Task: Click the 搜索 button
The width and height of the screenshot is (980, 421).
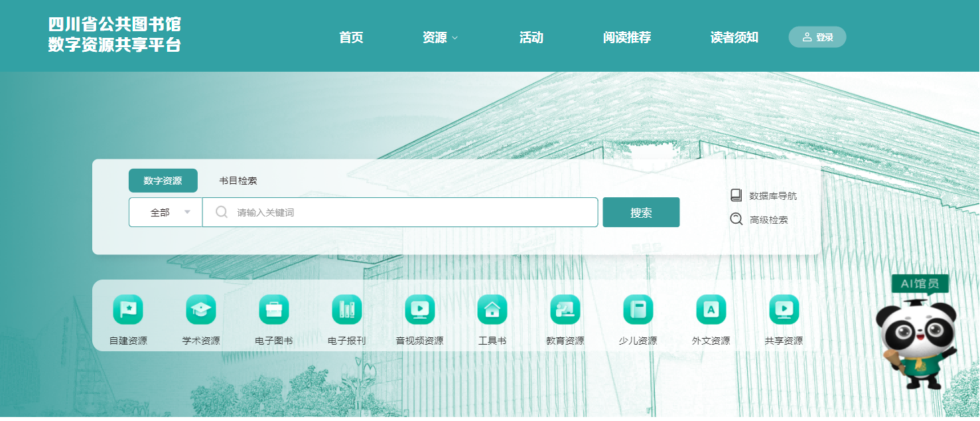Action: [x=641, y=212]
